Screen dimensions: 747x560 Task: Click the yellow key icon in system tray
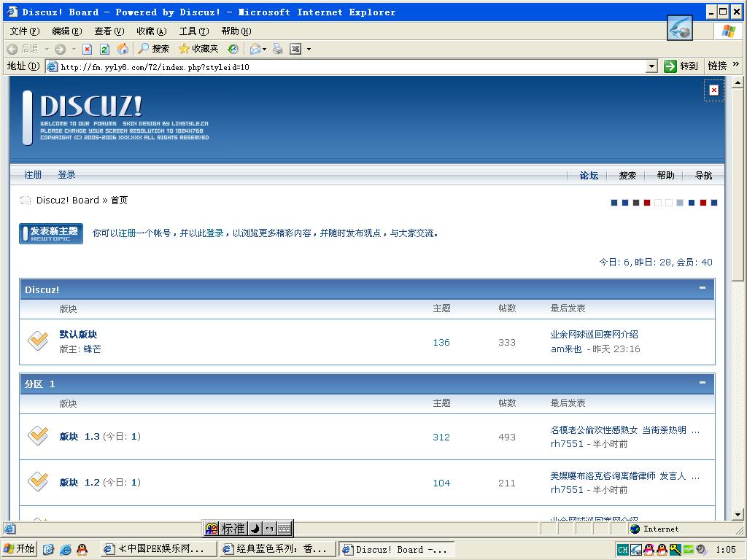tap(675, 550)
